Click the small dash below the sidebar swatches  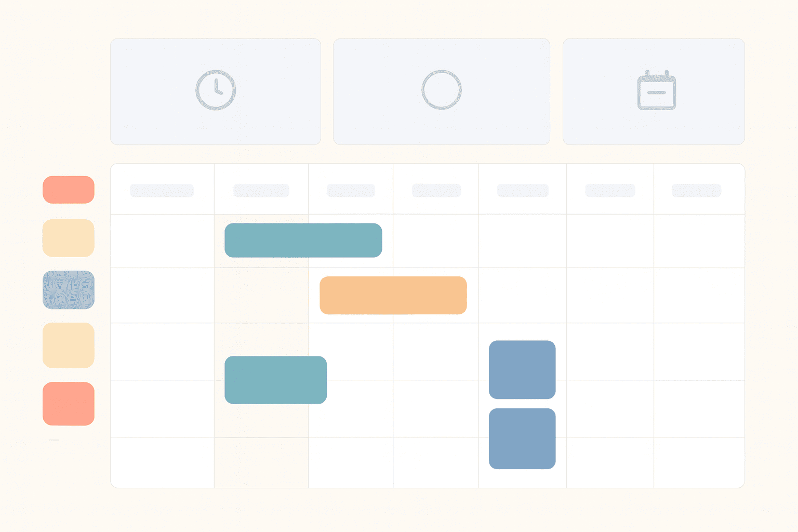pyautogui.click(x=54, y=440)
